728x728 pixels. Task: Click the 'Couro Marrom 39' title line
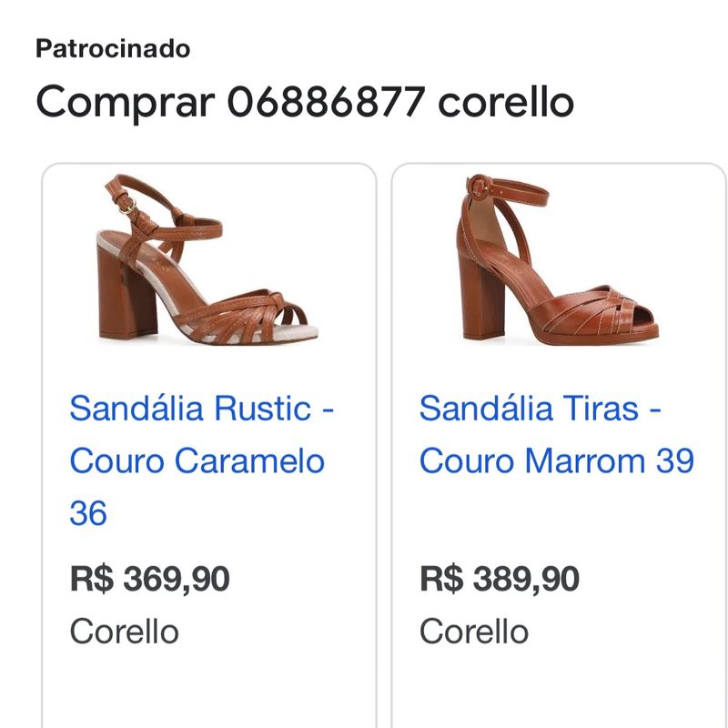[556, 460]
